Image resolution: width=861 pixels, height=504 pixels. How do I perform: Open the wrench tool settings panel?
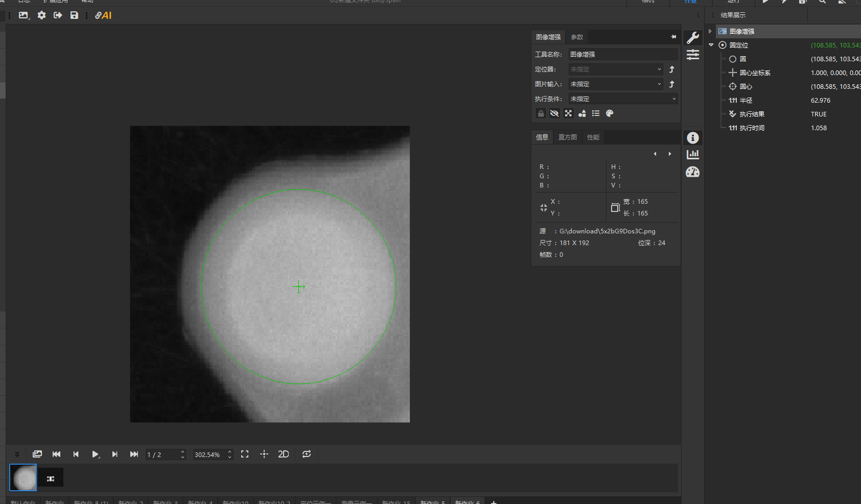tap(693, 37)
